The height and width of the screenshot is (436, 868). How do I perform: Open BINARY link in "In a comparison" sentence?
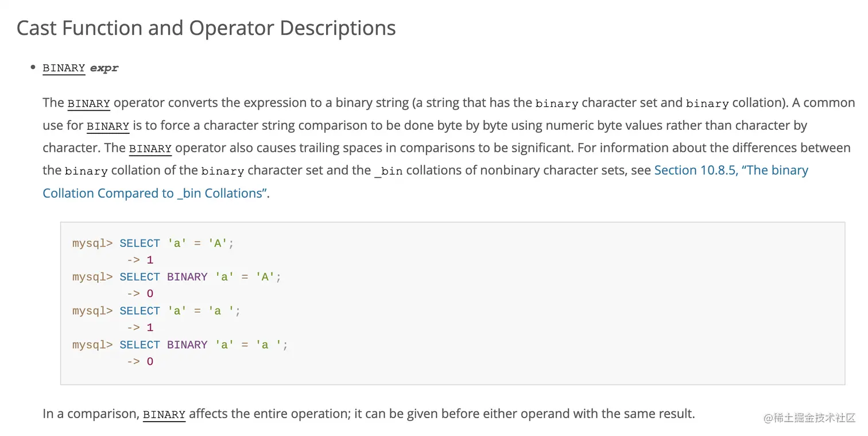point(164,414)
